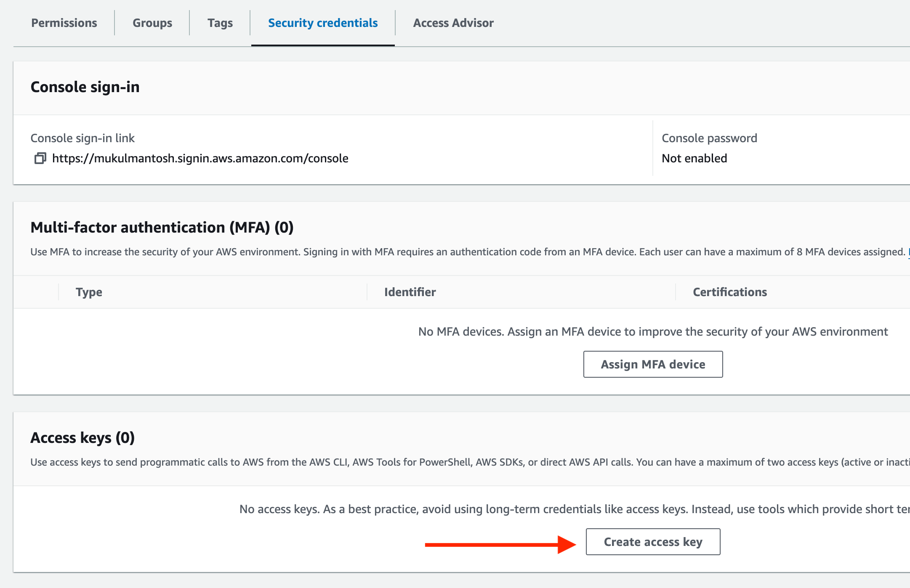Click the Multi-factor authentication (MFA) heading
The image size is (910, 588).
pyautogui.click(x=162, y=228)
